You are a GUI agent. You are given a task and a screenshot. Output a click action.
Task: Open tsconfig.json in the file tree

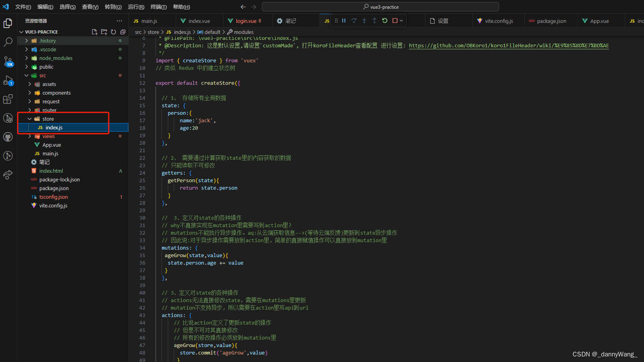click(x=73, y=197)
